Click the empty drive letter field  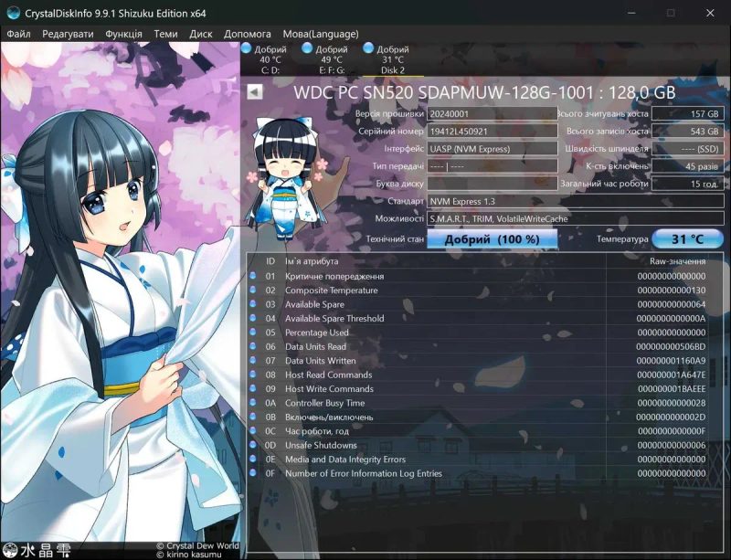coord(492,184)
